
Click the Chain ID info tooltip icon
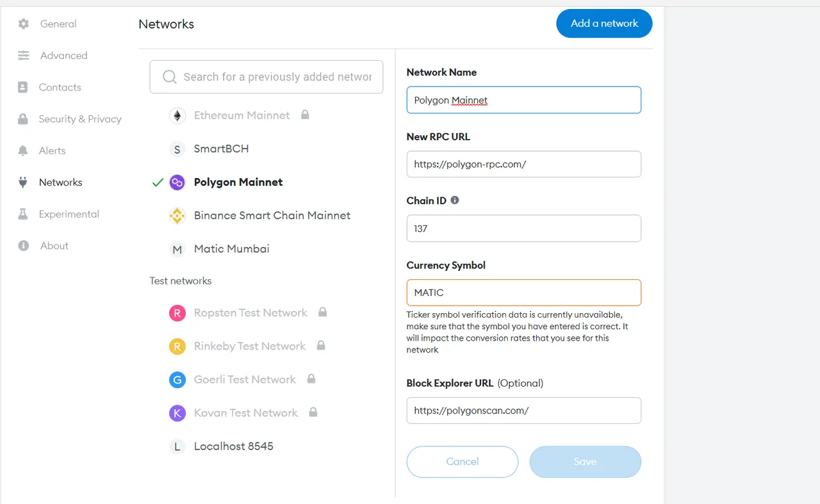pyautogui.click(x=455, y=200)
